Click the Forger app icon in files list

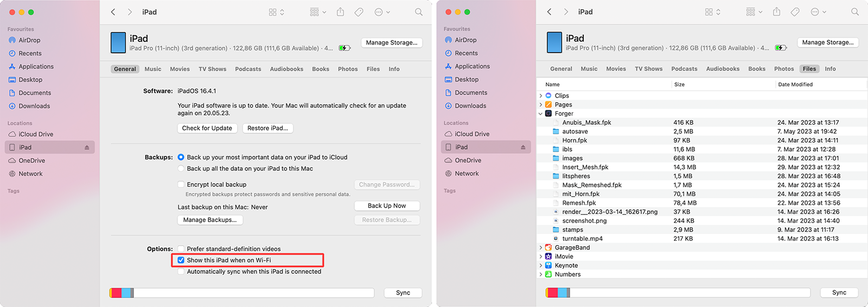coord(548,114)
